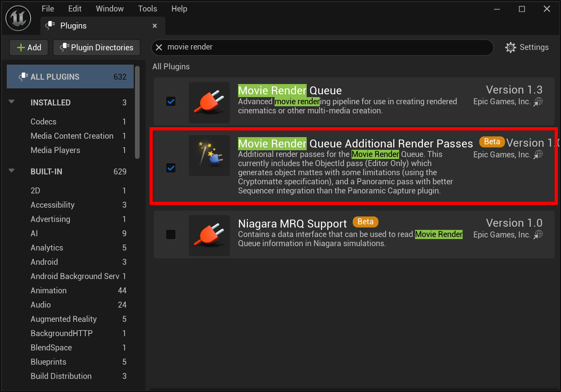Click the Niagara MRQ Support plug thumbnail
This screenshot has height=392, width=561.
(x=209, y=235)
